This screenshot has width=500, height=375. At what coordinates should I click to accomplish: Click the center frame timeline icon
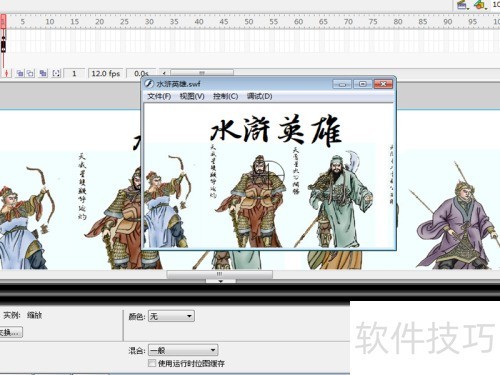(x=6, y=73)
